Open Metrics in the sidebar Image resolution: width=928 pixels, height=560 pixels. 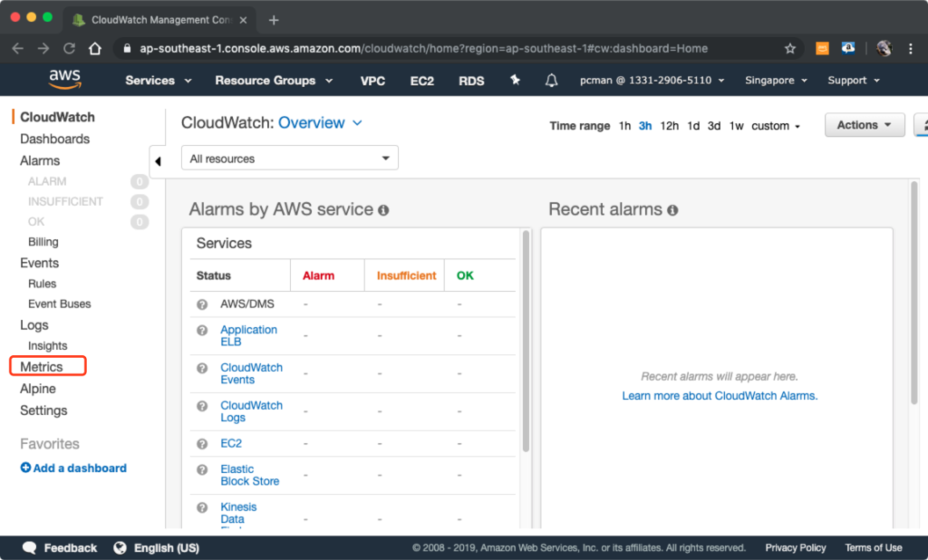[42, 367]
